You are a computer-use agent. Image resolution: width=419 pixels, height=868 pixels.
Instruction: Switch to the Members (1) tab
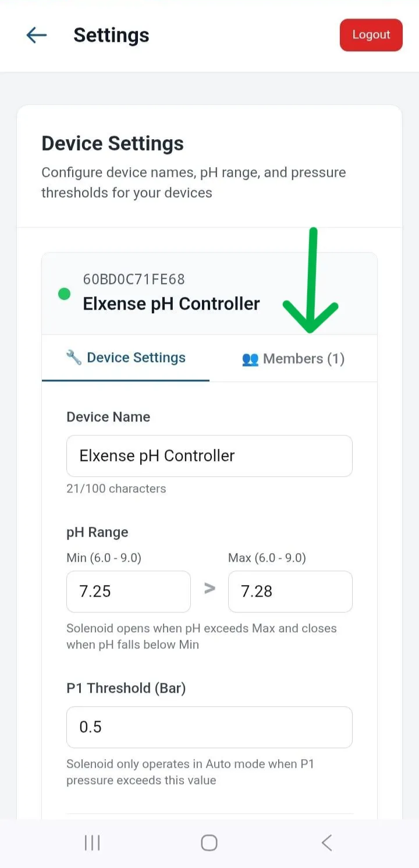tap(293, 359)
